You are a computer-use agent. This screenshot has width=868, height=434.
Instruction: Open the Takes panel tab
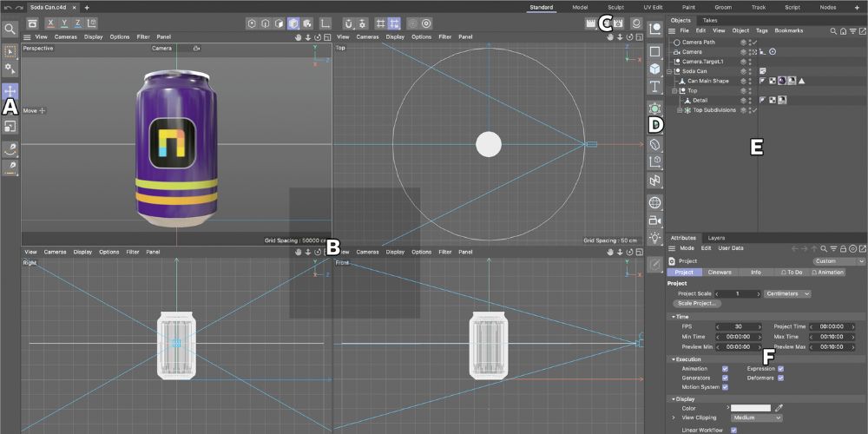pos(709,20)
